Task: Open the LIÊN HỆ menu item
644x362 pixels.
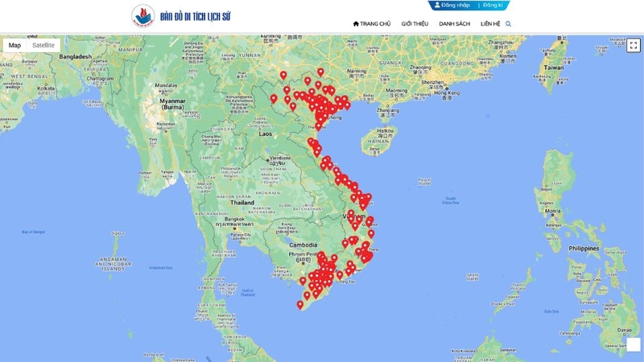Action: click(490, 24)
